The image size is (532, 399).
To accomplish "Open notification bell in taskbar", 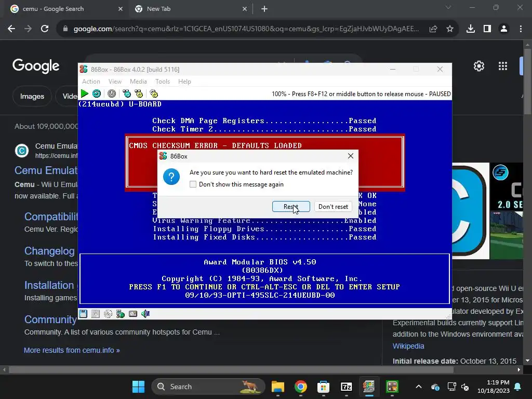I will pos(518,387).
